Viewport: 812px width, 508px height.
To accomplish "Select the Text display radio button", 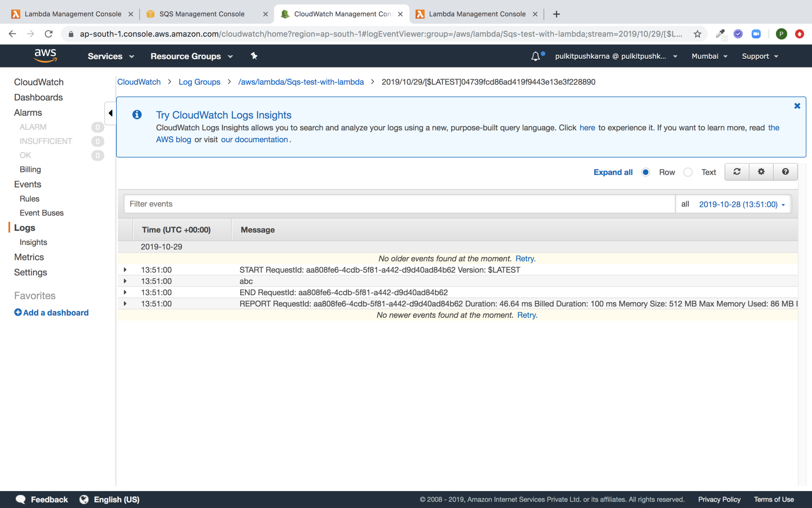I will tap(688, 172).
